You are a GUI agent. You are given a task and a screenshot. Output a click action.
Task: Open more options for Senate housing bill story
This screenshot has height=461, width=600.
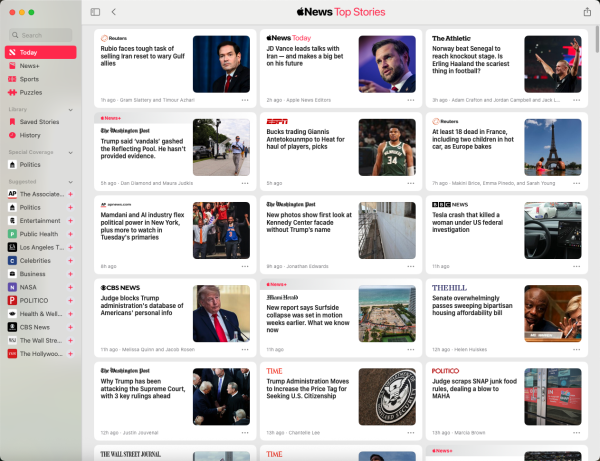576,350
